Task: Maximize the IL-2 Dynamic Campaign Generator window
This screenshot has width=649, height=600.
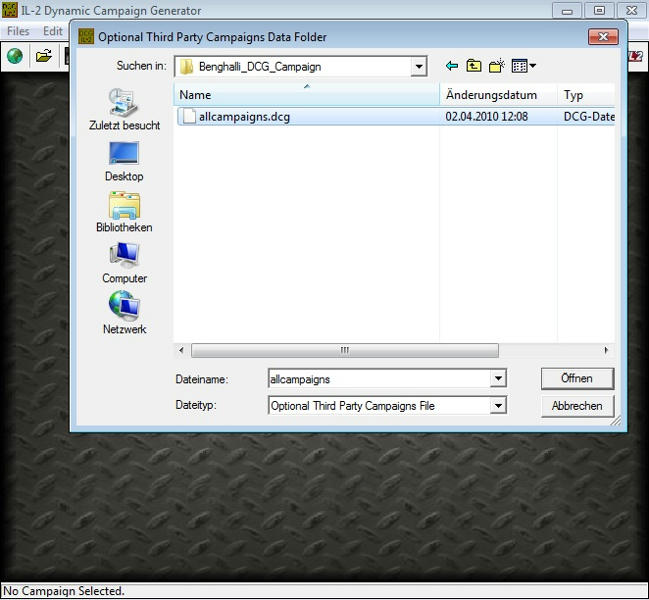Action: (599, 10)
